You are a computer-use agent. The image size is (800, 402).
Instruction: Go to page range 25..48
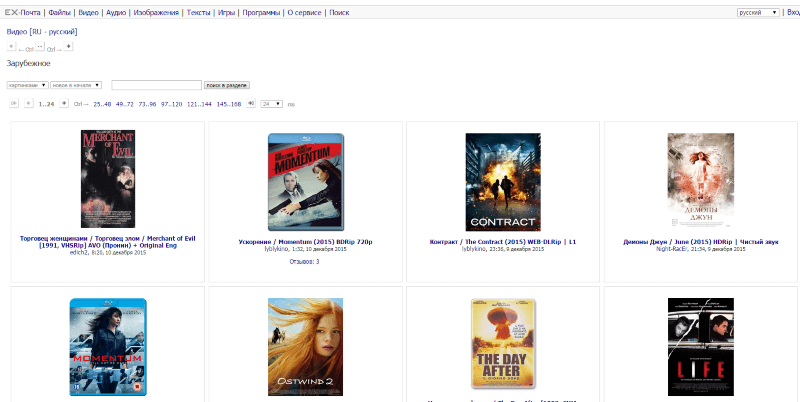(102, 104)
